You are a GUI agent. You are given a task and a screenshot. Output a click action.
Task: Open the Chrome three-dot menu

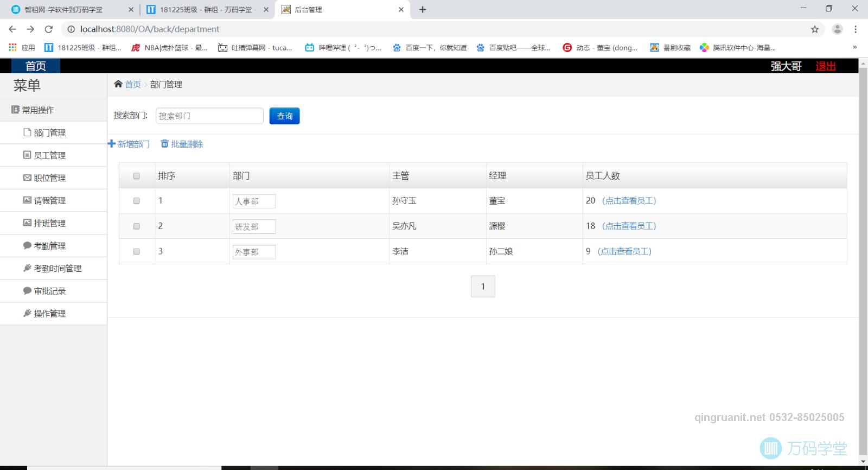click(x=856, y=29)
